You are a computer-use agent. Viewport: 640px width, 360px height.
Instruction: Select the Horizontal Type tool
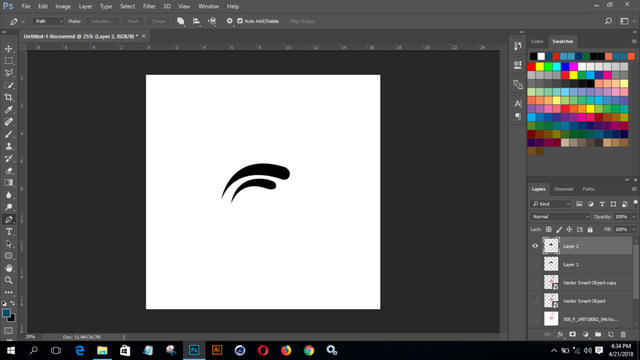coord(9,231)
